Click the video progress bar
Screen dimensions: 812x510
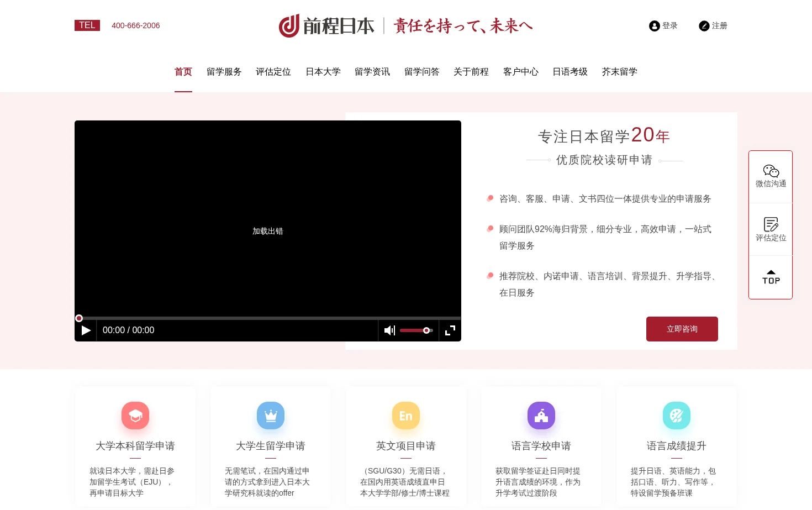coord(268,318)
